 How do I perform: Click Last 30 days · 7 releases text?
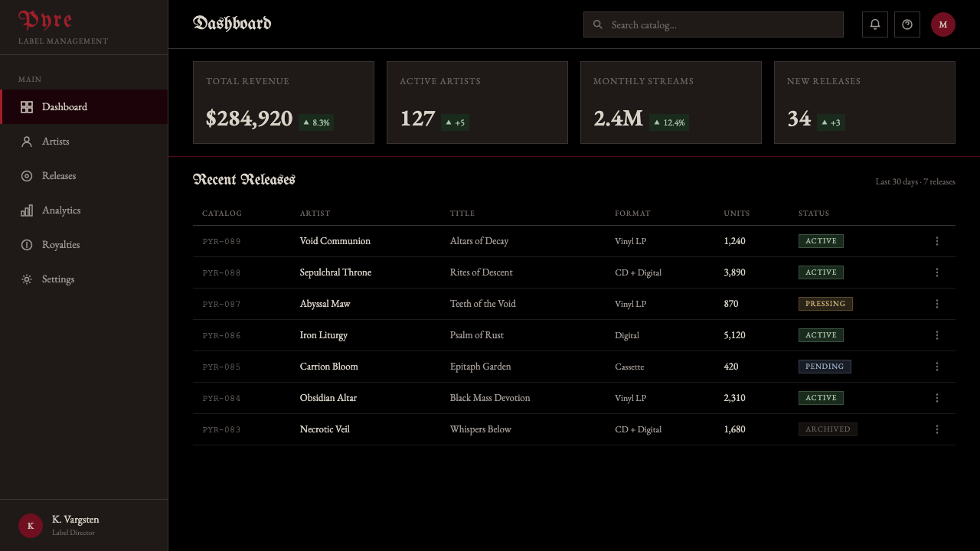916,181
